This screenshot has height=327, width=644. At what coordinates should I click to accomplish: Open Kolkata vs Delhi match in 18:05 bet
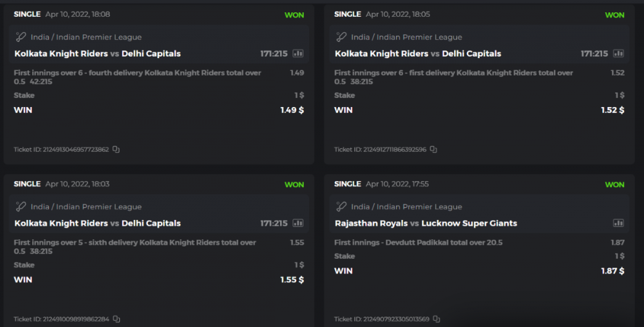tap(418, 54)
